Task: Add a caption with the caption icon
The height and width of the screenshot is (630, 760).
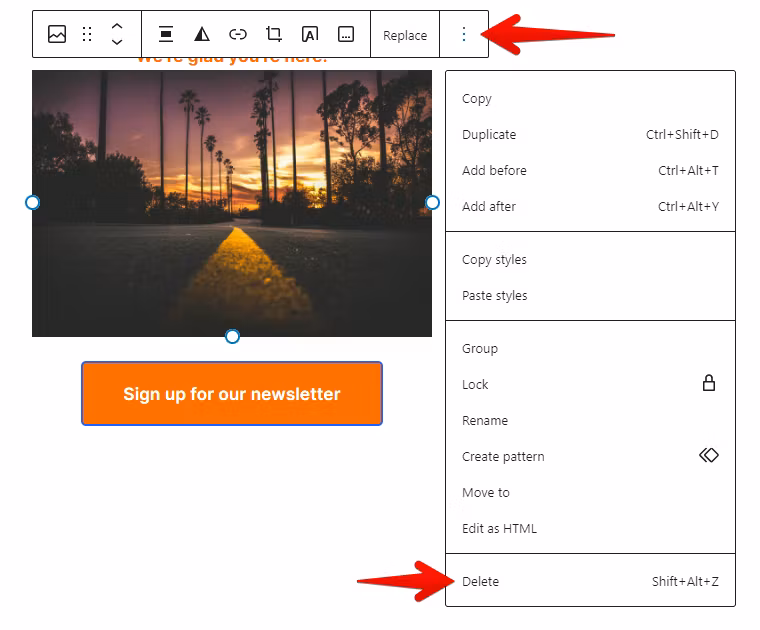Action: coord(346,34)
